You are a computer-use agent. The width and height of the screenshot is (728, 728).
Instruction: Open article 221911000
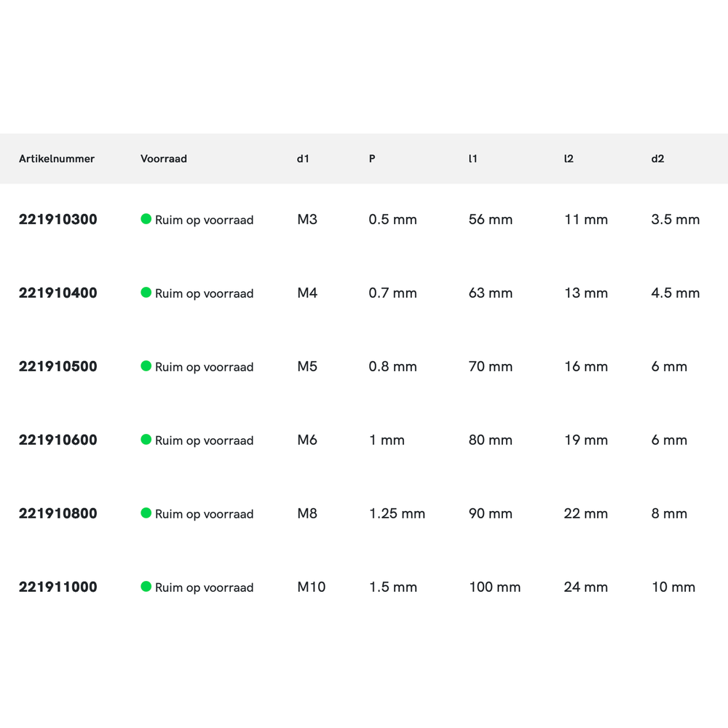[58, 587]
